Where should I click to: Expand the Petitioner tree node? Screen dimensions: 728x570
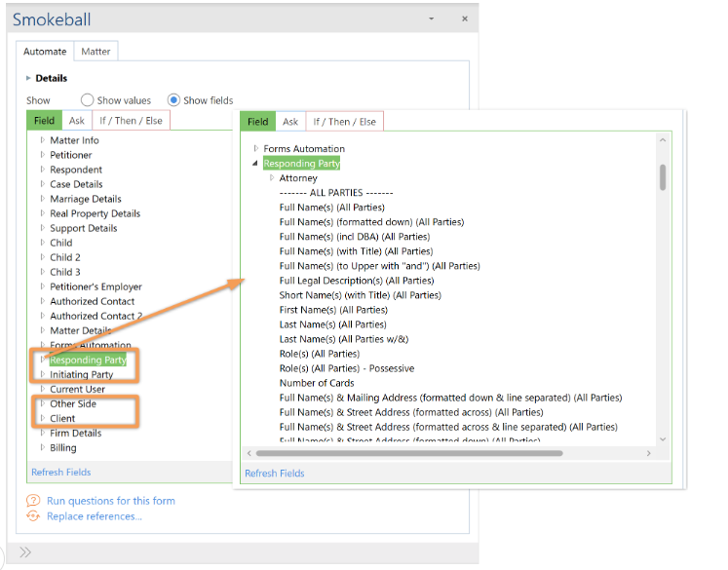pos(42,155)
